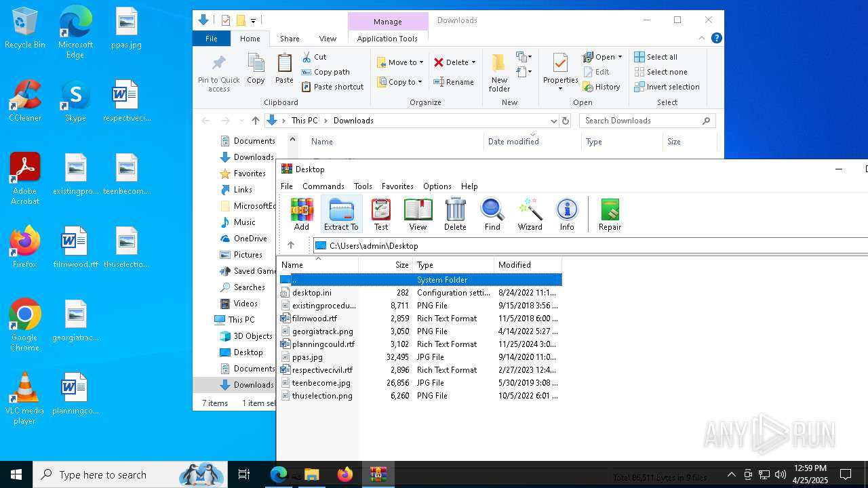Click the WinRAR path address field
868x488 pixels.
point(590,245)
